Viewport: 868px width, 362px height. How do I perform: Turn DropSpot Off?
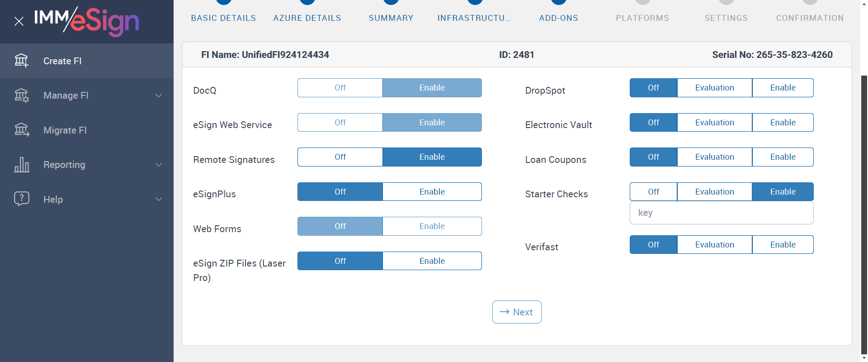tap(654, 88)
